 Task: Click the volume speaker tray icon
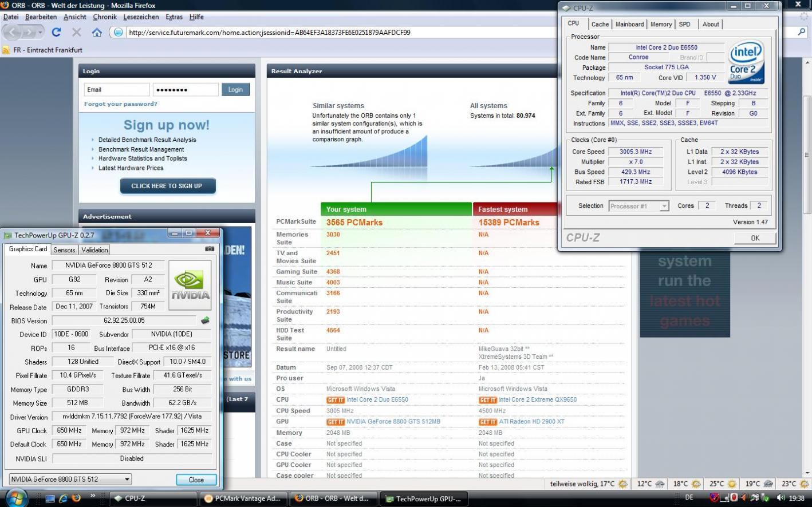coord(781,498)
